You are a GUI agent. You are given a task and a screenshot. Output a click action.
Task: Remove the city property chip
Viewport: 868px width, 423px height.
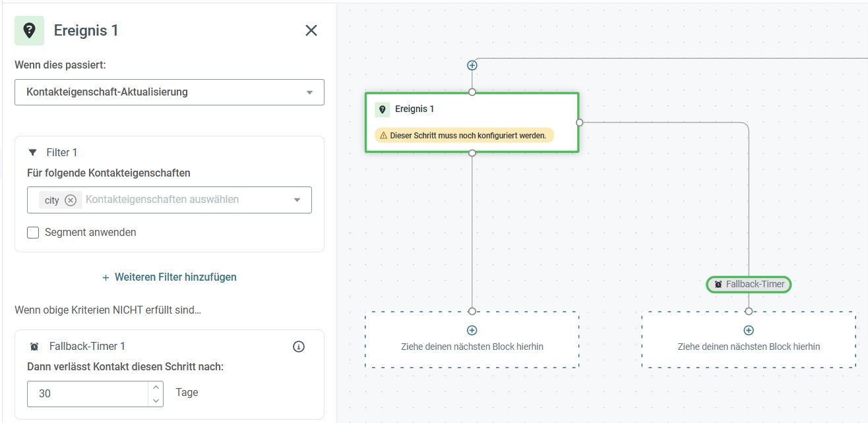point(71,200)
